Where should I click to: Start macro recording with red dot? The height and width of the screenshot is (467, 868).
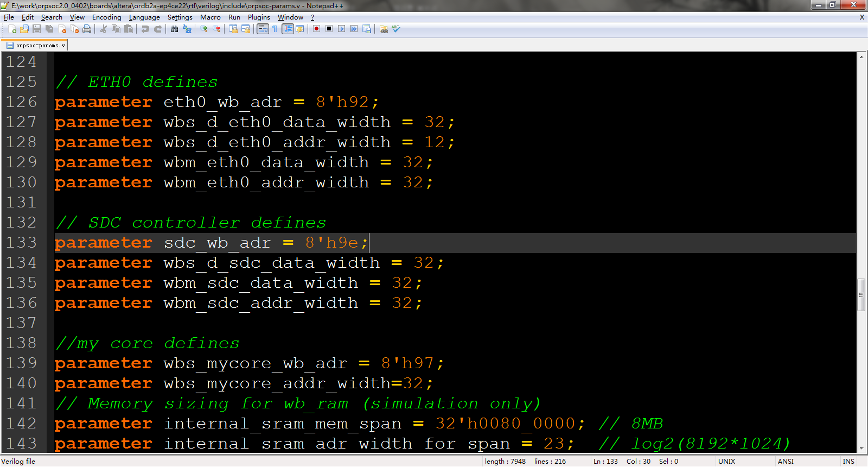pos(316,29)
